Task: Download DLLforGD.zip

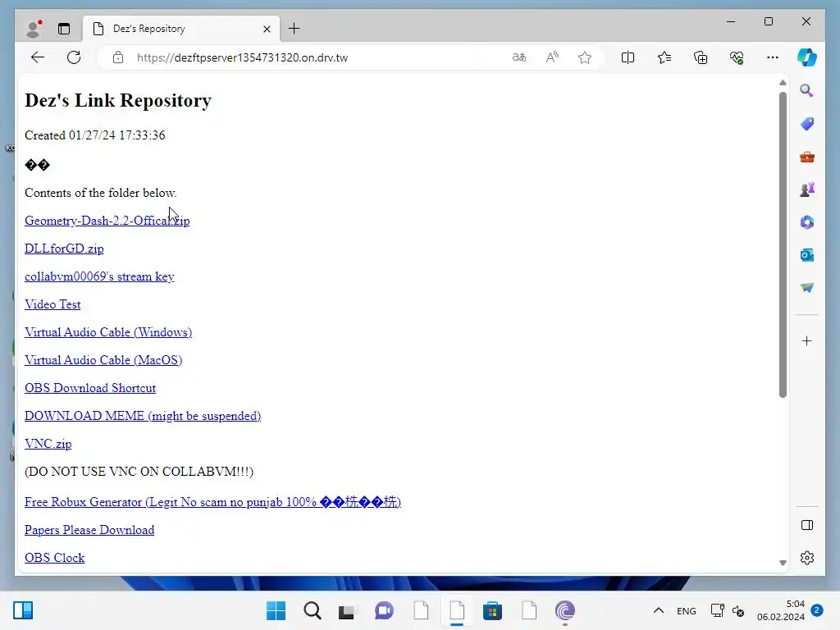Action: [x=64, y=249]
